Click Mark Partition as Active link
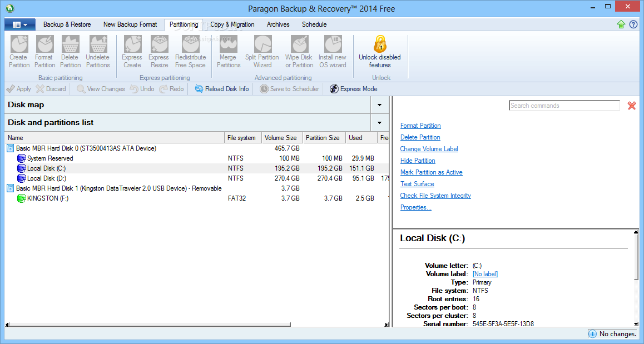This screenshot has width=644, height=344. click(x=431, y=172)
